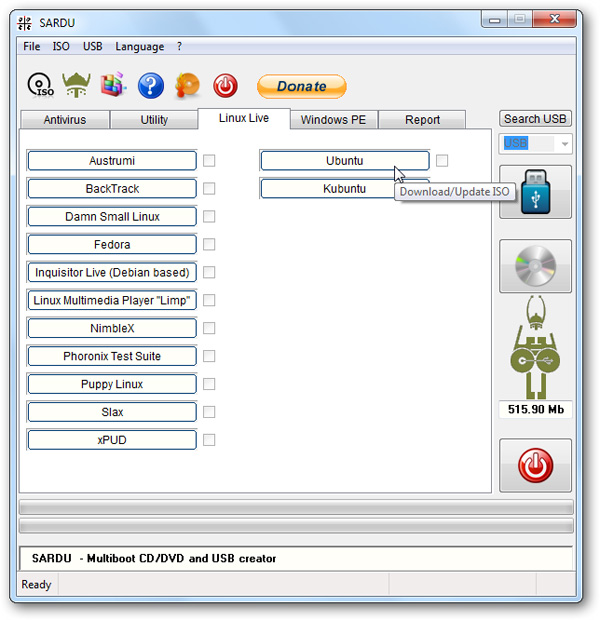This screenshot has width=600, height=620.
Task: Click the SARDU Multiboot description text
Action: pos(154,558)
